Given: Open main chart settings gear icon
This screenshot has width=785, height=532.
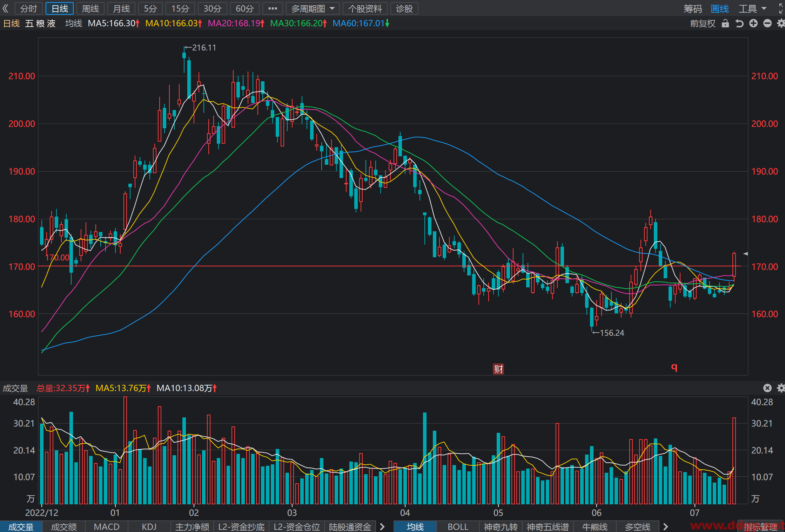Looking at the screenshot, I should [781, 23].
